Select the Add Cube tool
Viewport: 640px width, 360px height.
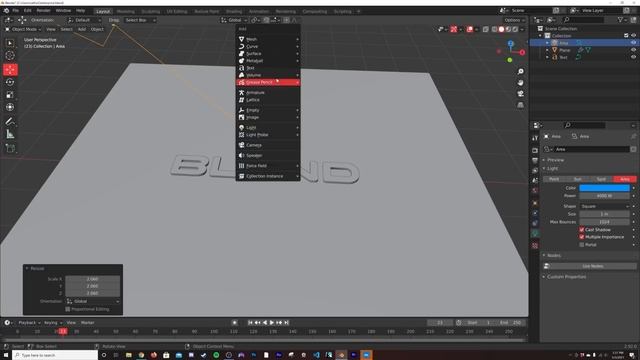tap(10, 148)
